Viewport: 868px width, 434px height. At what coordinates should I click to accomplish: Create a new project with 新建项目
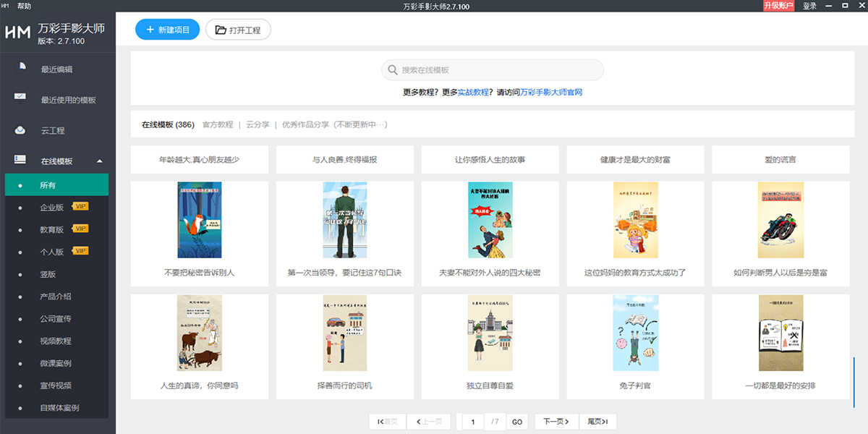tap(167, 30)
